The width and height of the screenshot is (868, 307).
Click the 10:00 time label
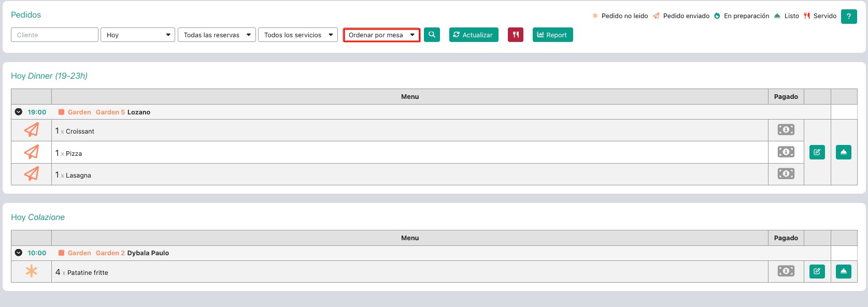(37, 253)
